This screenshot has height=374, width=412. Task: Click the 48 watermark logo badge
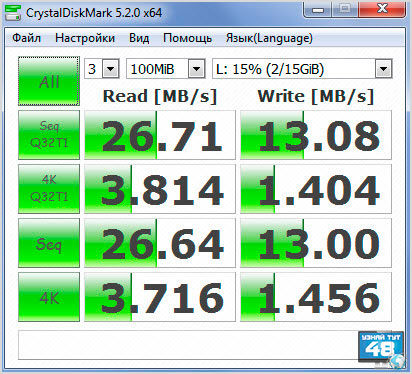pyautogui.click(x=382, y=348)
